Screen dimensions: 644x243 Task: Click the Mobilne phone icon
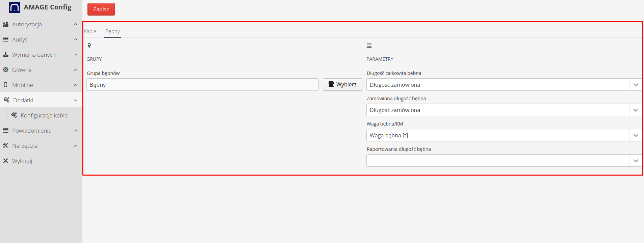5,85
